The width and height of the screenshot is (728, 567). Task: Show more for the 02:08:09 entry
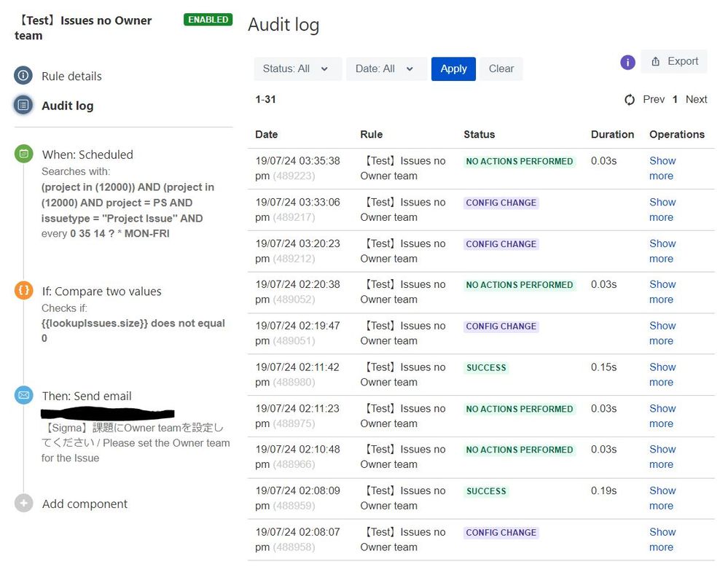(662, 498)
